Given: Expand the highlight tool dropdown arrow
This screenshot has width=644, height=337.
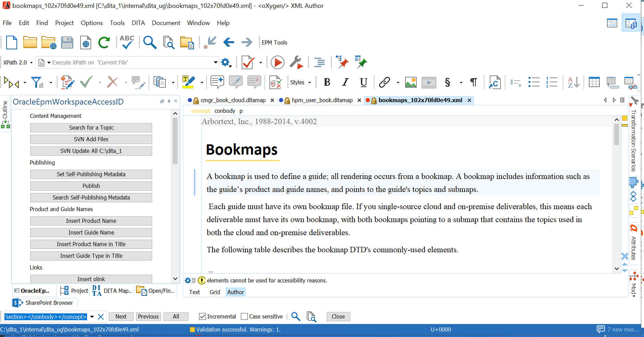Looking at the screenshot, I should tap(202, 83).
